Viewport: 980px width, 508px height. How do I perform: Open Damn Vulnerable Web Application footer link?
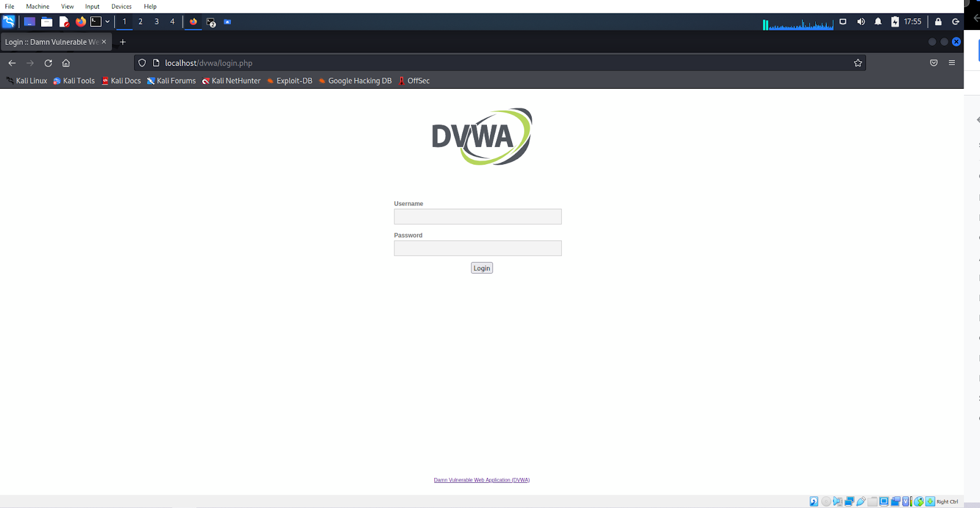[x=482, y=480]
